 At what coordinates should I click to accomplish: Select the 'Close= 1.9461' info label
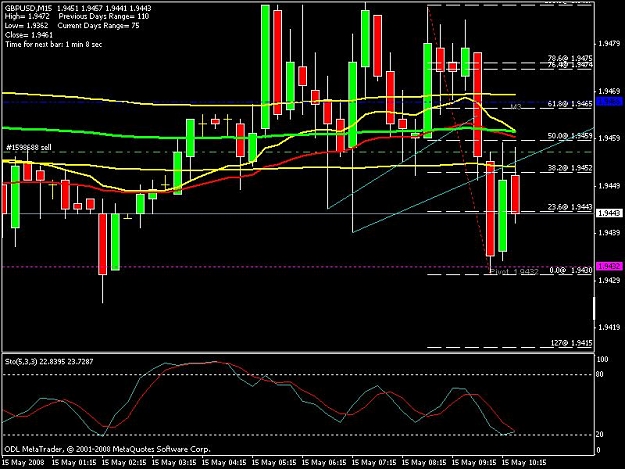29,35
